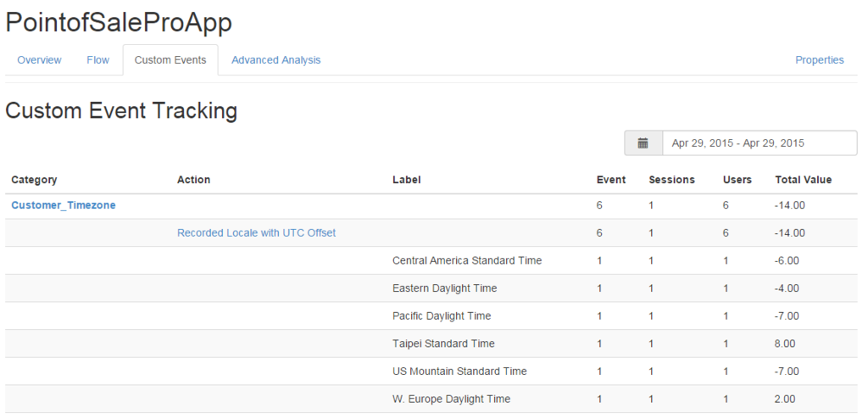Viewport: 868px width, 419px height.
Task: Open Recorded Locale with UTC Offset action
Action: [256, 232]
